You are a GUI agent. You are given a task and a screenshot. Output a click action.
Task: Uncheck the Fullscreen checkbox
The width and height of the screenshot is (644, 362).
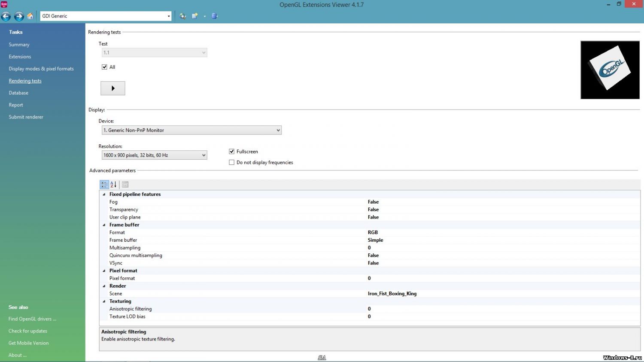point(232,152)
